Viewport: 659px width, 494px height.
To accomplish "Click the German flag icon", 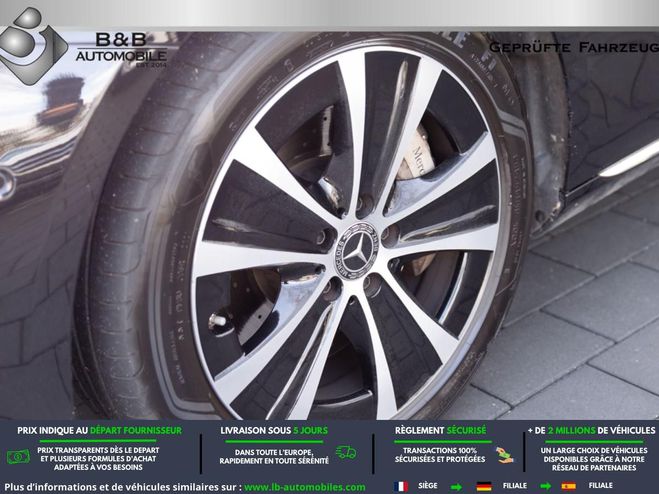I will 484,486.
